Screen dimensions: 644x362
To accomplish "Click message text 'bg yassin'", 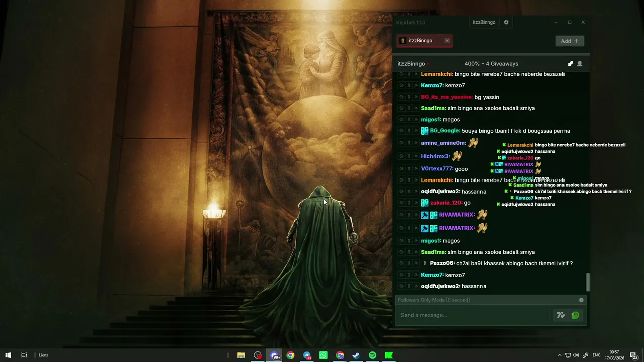I will click(x=487, y=97).
